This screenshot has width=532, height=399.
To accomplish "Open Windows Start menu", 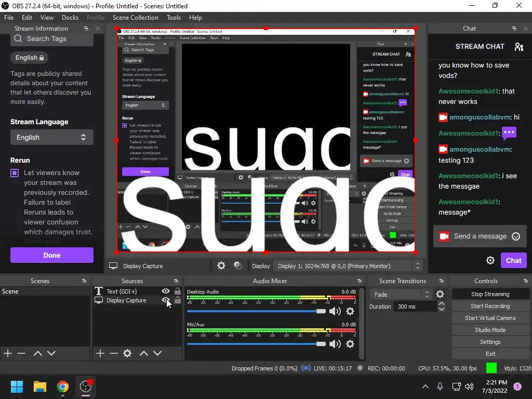I will pos(17,387).
